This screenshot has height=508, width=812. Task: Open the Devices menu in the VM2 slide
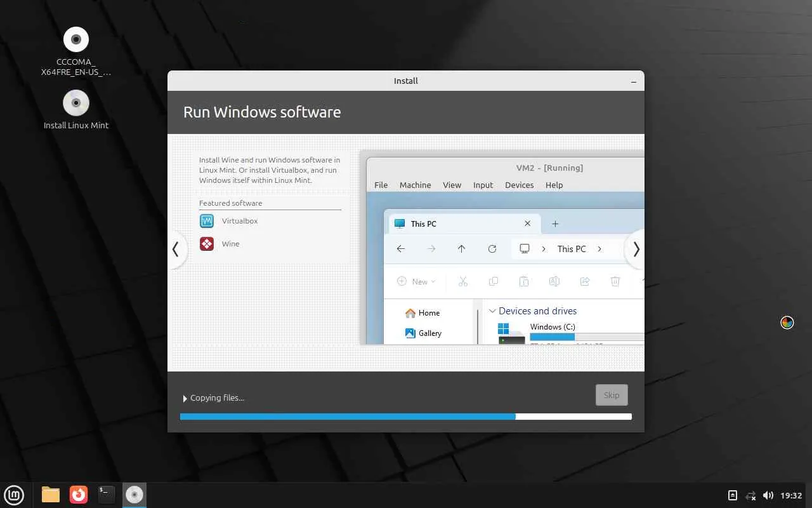pyautogui.click(x=519, y=185)
